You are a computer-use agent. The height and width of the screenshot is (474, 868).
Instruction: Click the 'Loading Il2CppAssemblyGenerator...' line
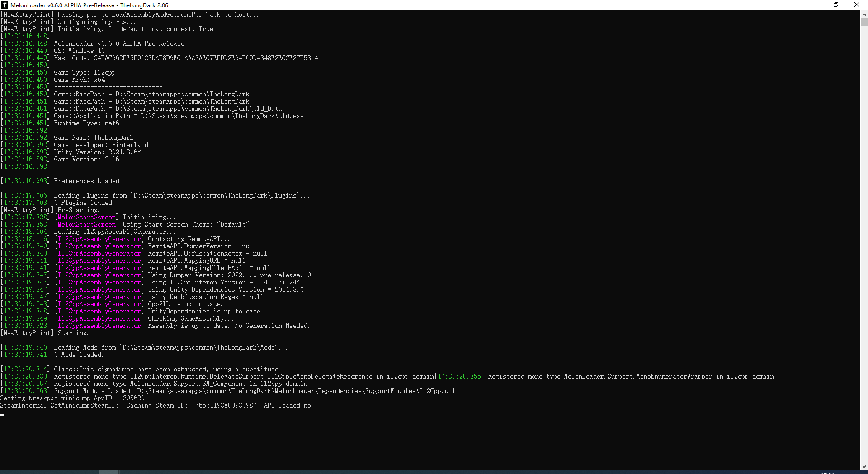(x=89, y=232)
